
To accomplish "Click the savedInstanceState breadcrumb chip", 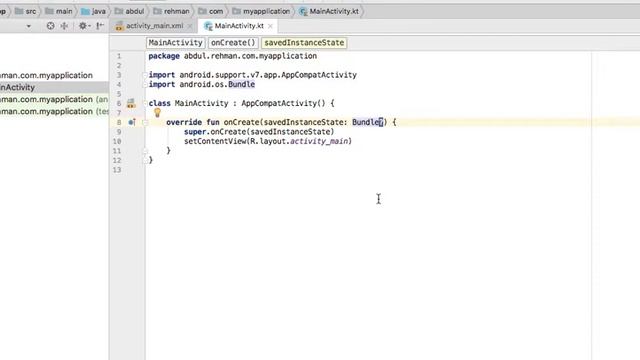I will [x=304, y=43].
